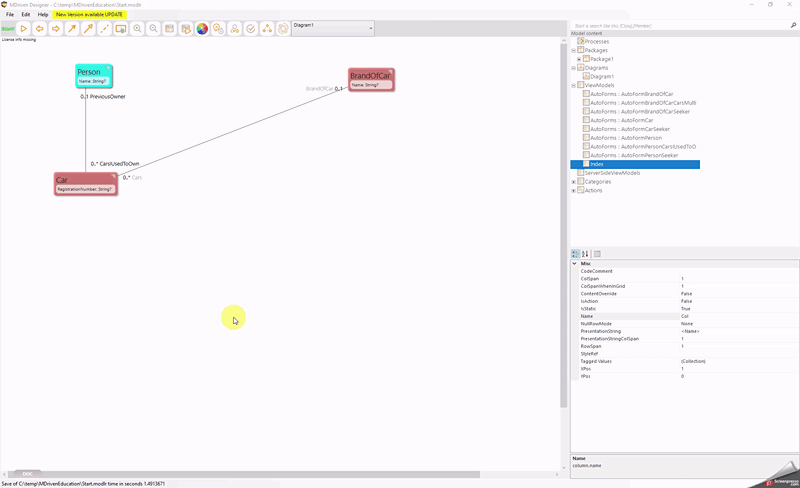This screenshot has height=488, width=800.
Task: Collapse the Misc property group
Action: pyautogui.click(x=575, y=264)
